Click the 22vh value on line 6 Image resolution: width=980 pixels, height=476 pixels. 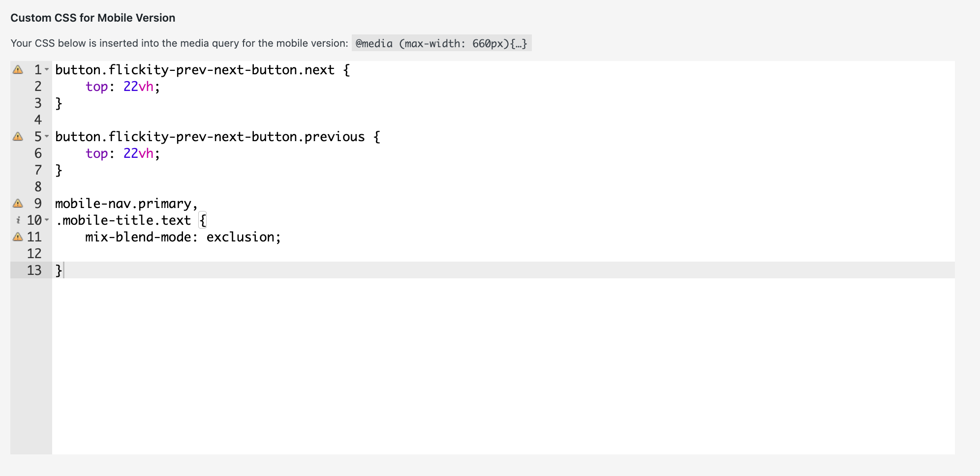[x=138, y=153]
